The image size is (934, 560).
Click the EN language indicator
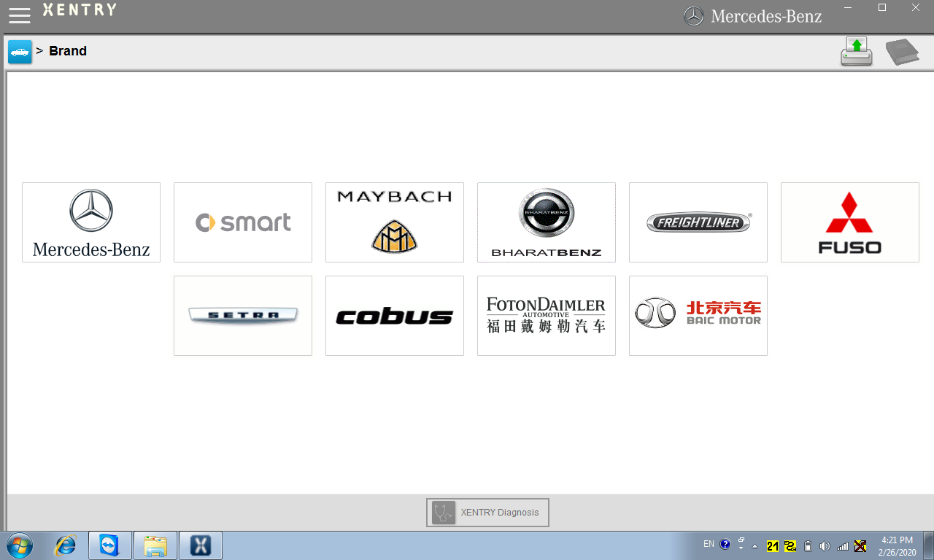coord(709,544)
